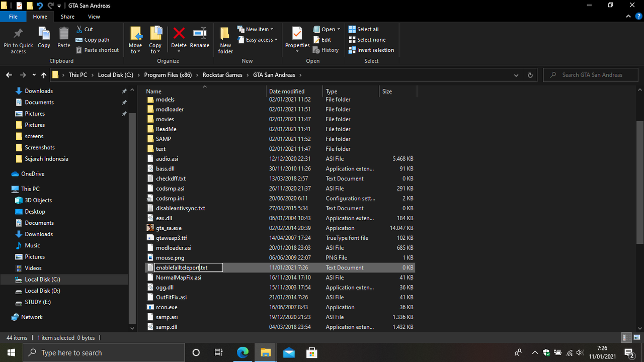Select OneDrive in navigation pane

(33, 174)
